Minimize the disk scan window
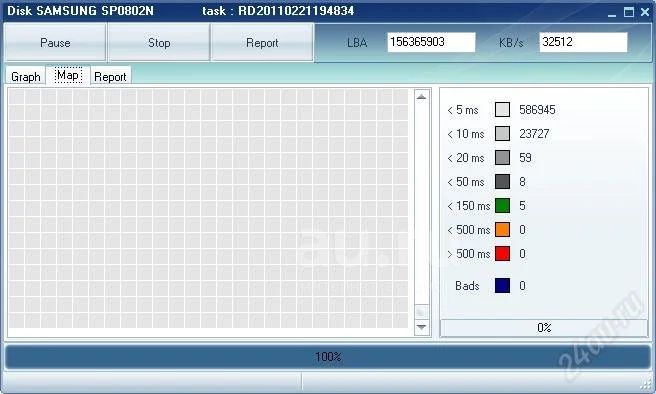 [612, 13]
